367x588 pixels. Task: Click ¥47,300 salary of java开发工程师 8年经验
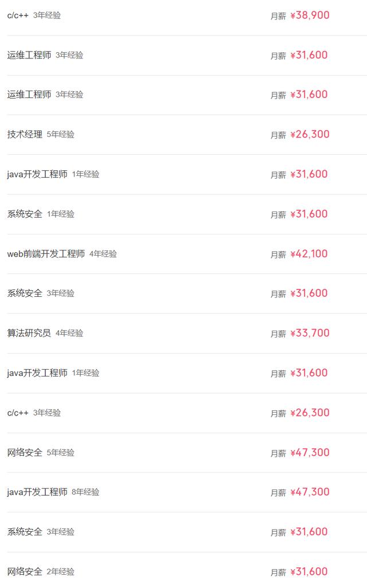(x=310, y=492)
